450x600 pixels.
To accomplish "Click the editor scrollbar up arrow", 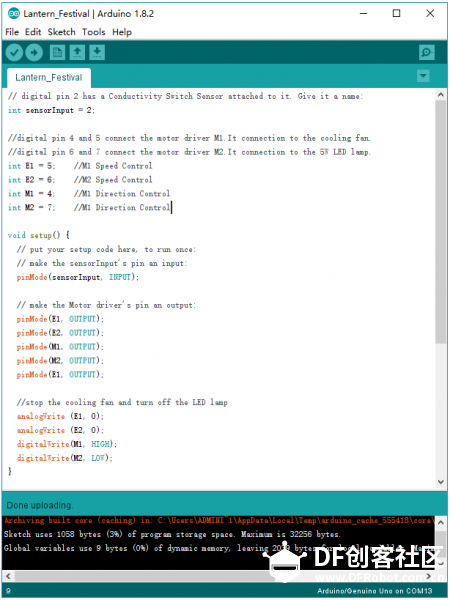I will coord(440,95).
